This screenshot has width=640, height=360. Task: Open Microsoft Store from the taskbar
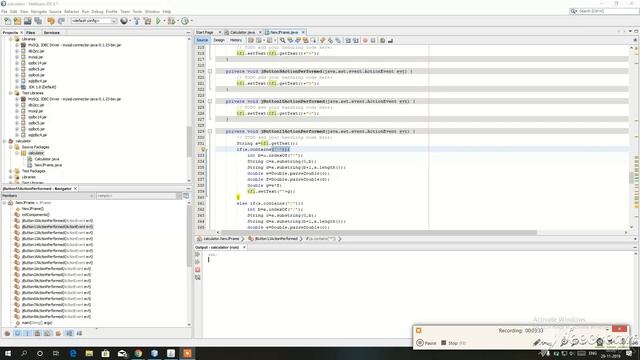105,353
